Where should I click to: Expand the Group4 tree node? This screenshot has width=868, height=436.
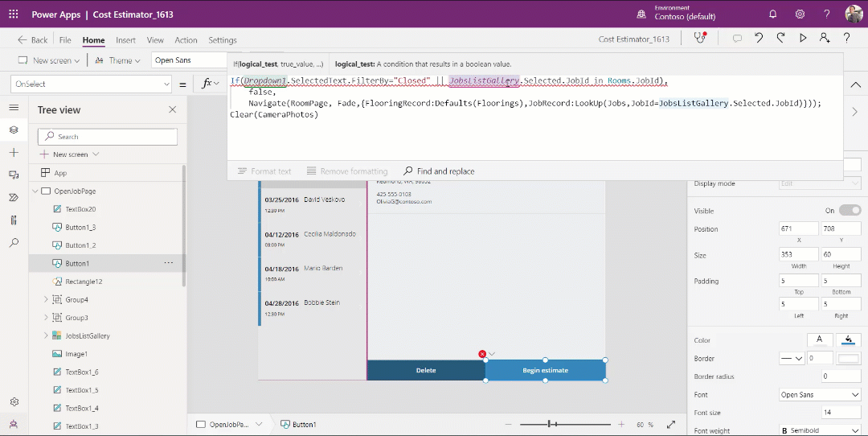coord(46,300)
